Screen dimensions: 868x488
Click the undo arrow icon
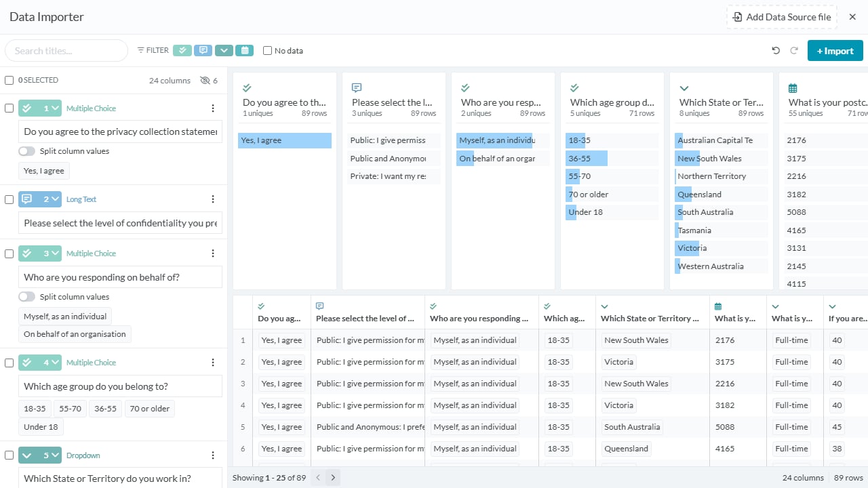click(x=776, y=51)
